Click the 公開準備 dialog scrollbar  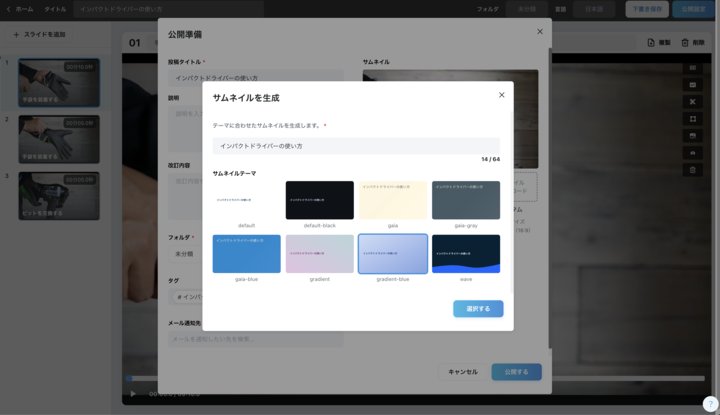(x=550, y=197)
